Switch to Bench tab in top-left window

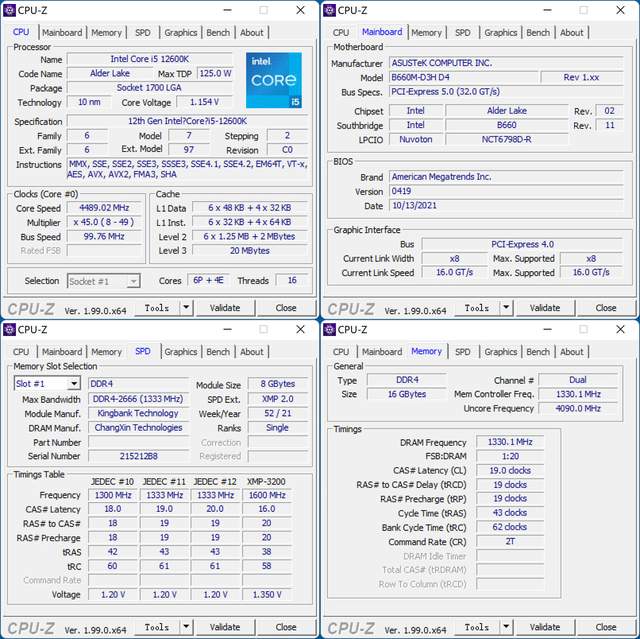pyautogui.click(x=218, y=33)
